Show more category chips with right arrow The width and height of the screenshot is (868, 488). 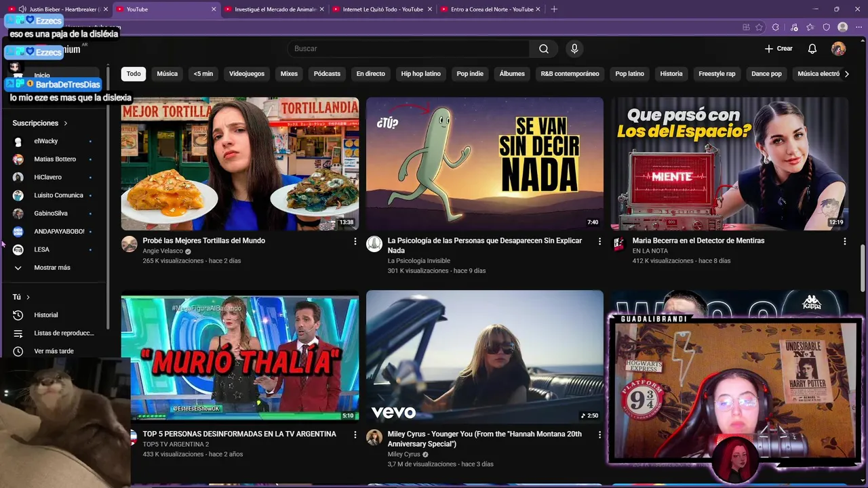[846, 74]
